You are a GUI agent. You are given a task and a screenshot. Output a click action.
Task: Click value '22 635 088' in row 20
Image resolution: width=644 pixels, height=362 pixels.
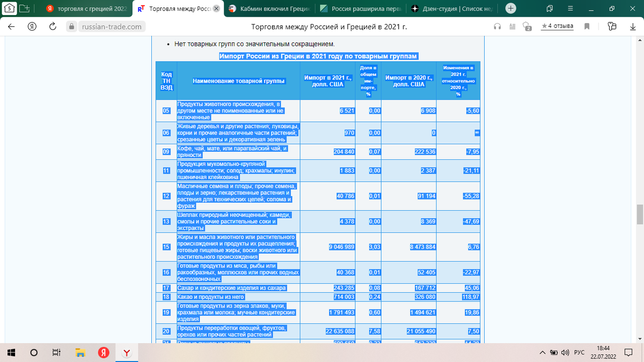point(340,331)
